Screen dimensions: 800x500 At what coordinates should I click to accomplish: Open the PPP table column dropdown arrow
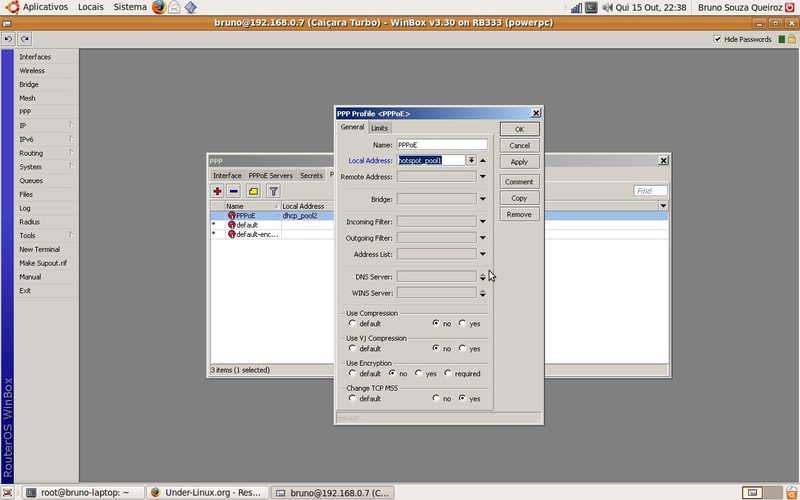point(663,206)
